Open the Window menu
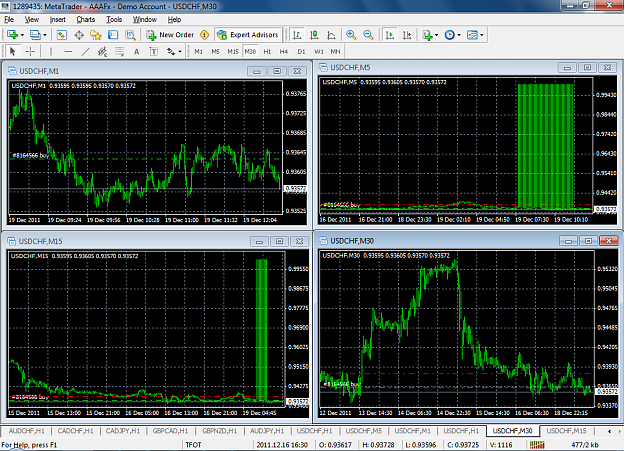The image size is (625, 451). point(144,20)
